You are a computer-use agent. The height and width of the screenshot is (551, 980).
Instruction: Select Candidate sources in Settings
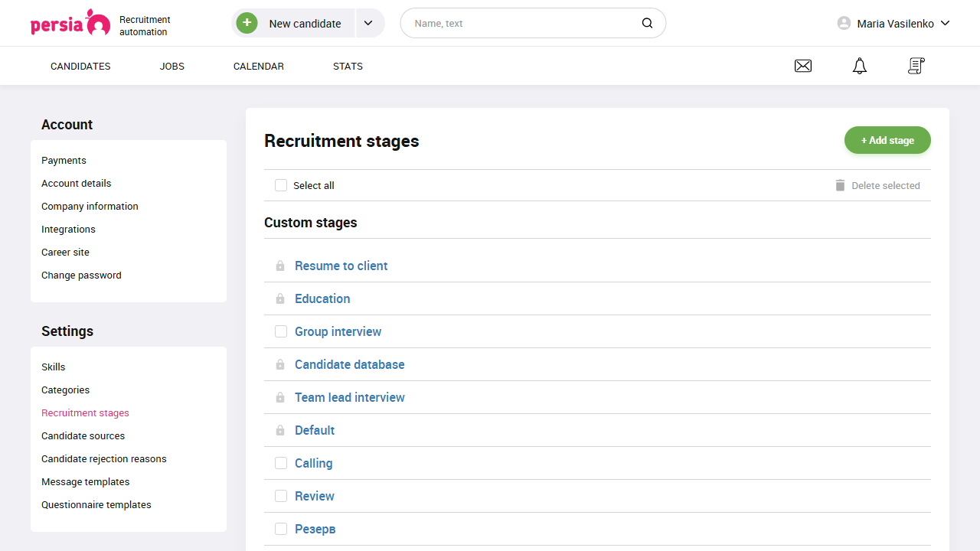tap(83, 435)
